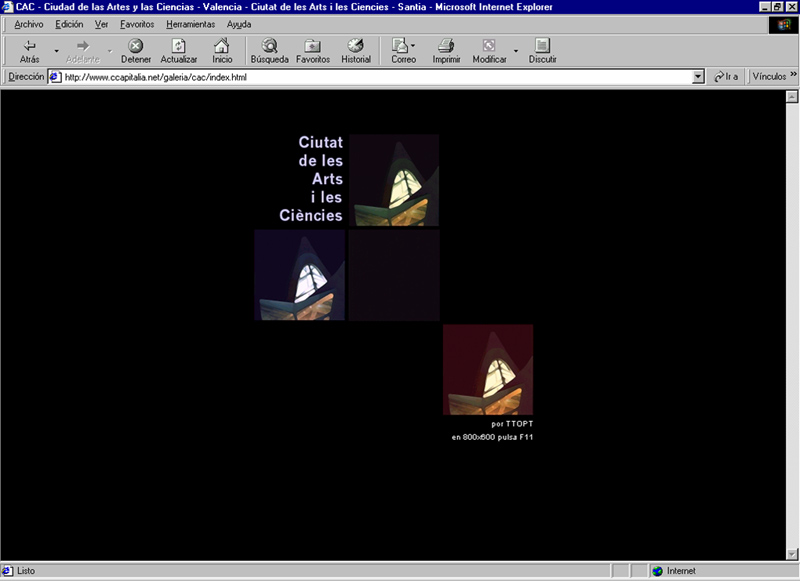This screenshot has height=581, width=800.
Task: Stop page loading with Detener icon
Action: pos(135,46)
